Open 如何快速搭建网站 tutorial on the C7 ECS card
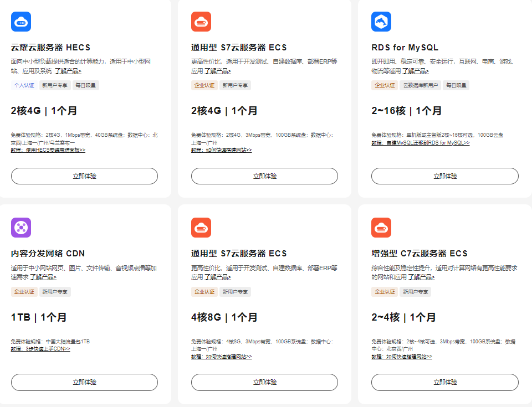This screenshot has height=407, width=532. click(402, 357)
